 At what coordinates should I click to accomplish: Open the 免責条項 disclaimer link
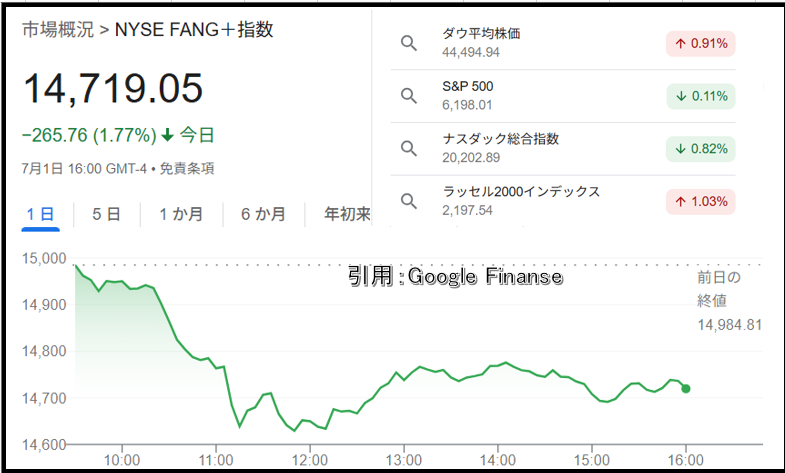tap(187, 169)
